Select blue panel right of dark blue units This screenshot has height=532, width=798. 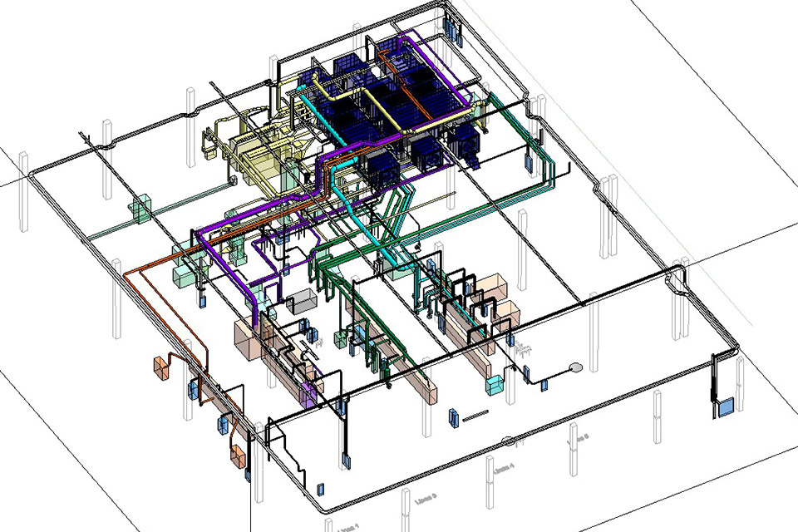pos(529,161)
